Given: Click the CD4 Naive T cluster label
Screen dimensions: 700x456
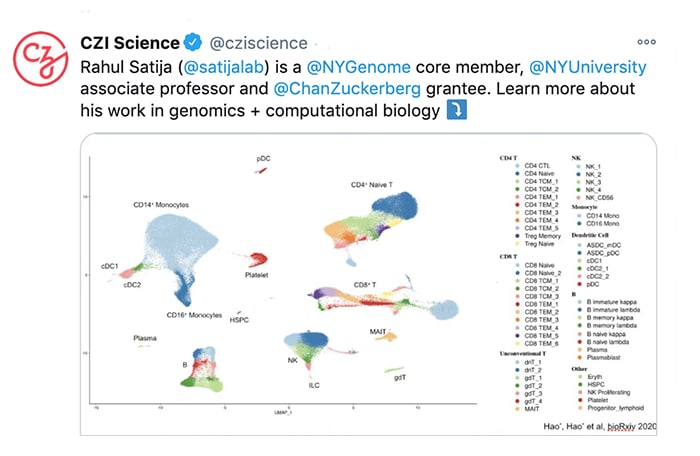Looking at the screenshot, I should (372, 184).
